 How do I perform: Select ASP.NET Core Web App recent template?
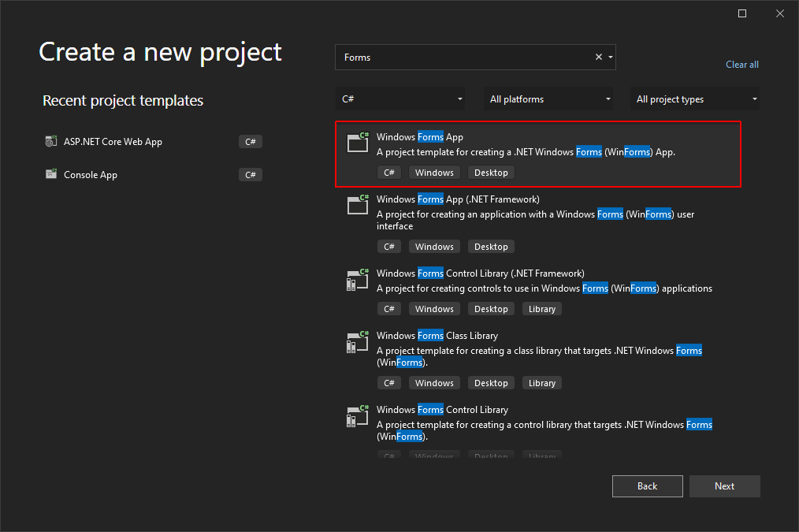113,142
